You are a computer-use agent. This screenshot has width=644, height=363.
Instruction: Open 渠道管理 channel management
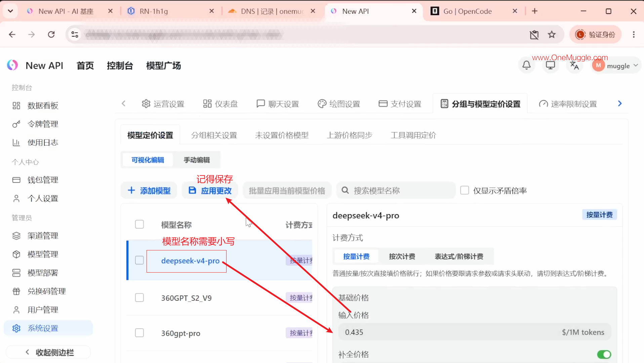[43, 236]
